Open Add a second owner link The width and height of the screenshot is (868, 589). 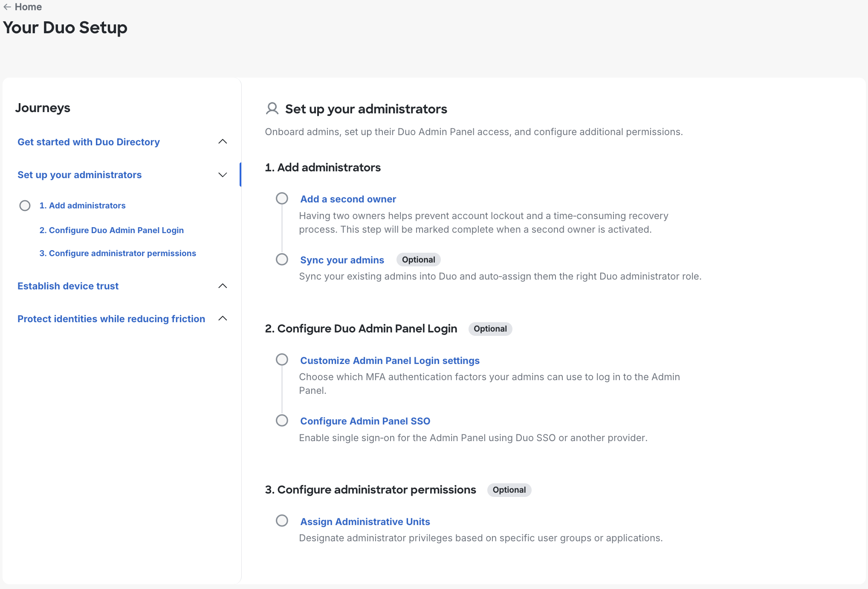tap(348, 199)
